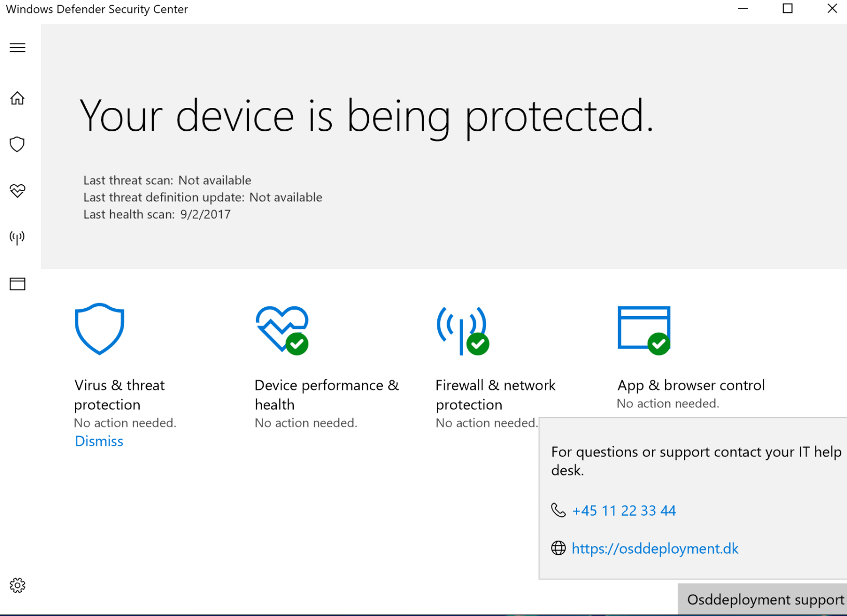Call the +45 11 22 33 44 number
This screenshot has height=616, width=847.
pos(624,510)
